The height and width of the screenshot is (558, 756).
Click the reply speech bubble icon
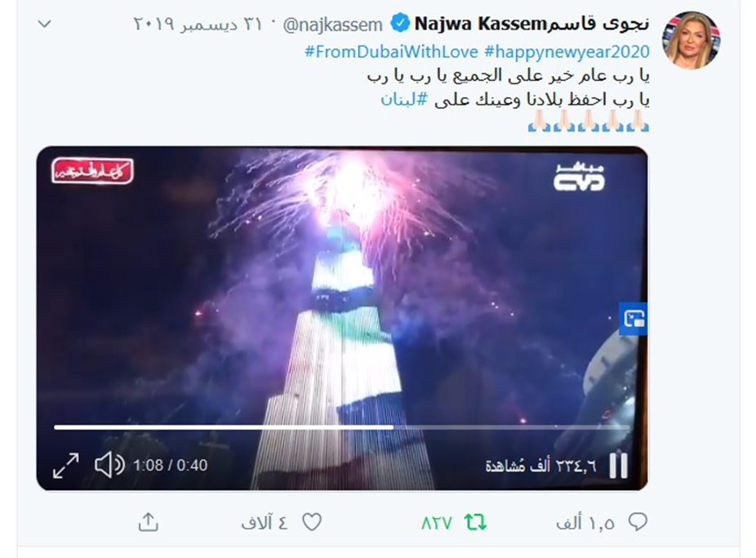(x=638, y=522)
